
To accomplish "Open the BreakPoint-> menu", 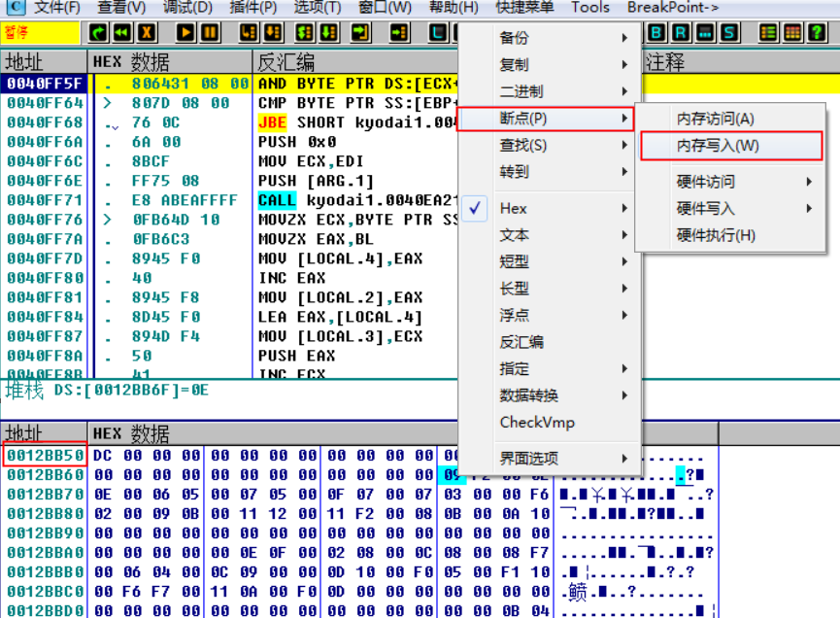I will [673, 8].
